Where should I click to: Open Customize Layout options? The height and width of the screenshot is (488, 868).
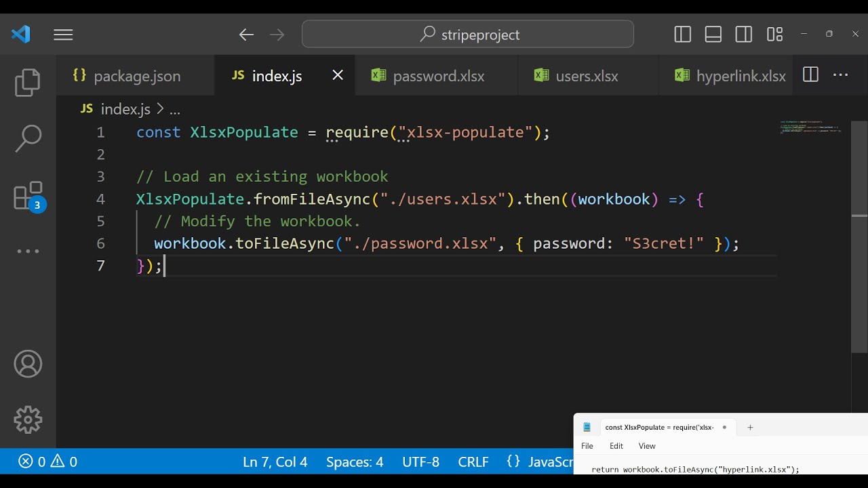(x=774, y=35)
